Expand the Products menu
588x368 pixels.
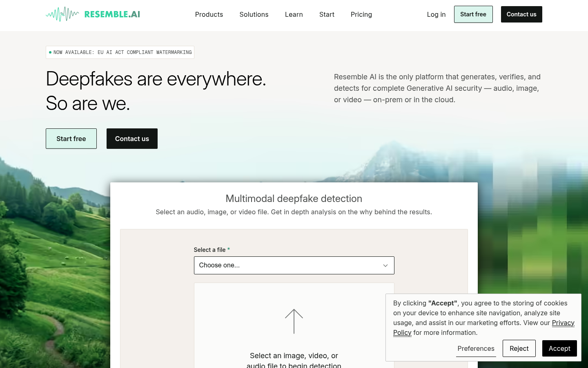pos(209,14)
